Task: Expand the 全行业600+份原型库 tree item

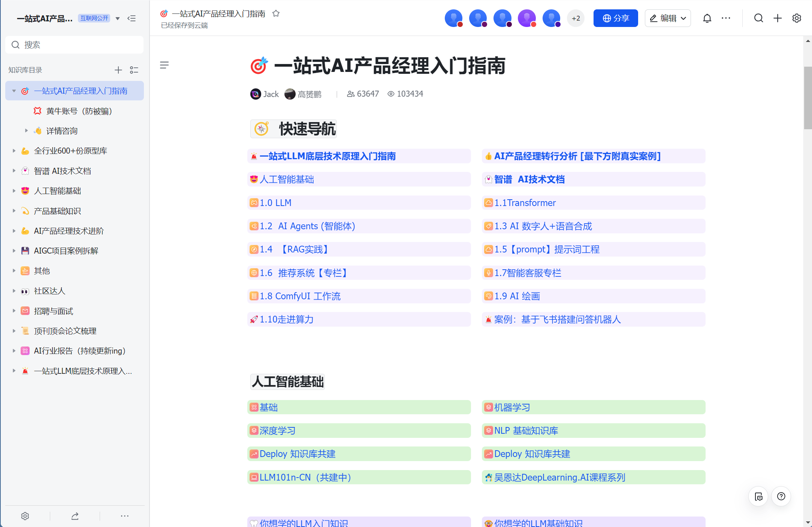Action: point(14,151)
